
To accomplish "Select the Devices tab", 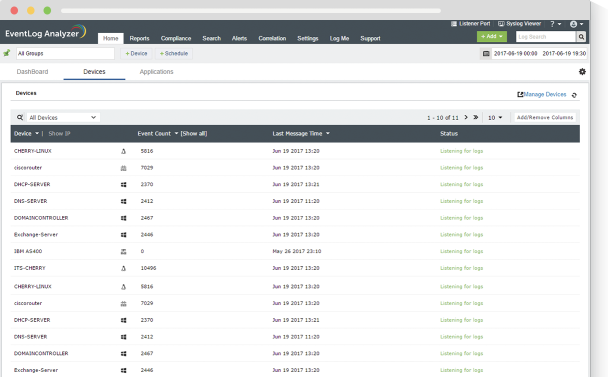I will click(x=94, y=72).
